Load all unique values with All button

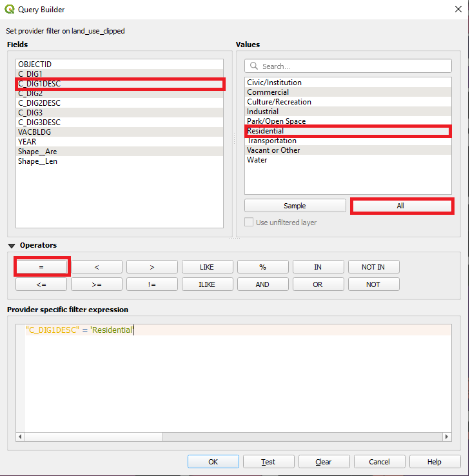[401, 206]
